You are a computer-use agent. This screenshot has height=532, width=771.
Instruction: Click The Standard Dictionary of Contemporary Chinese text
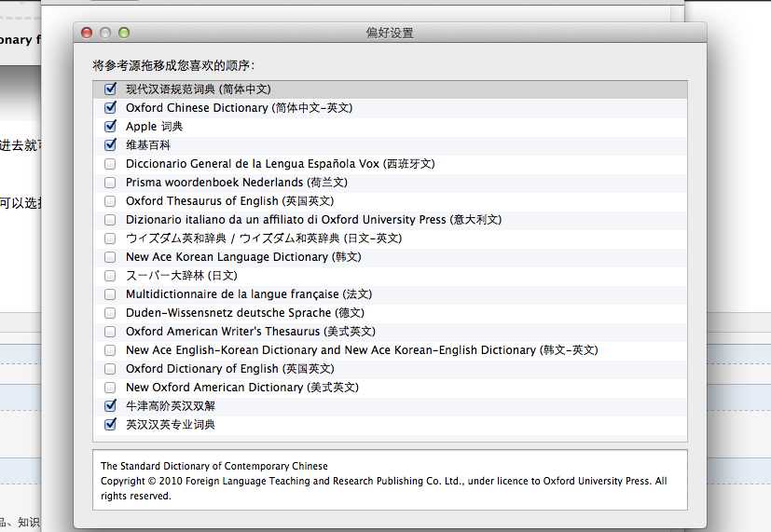pos(213,466)
